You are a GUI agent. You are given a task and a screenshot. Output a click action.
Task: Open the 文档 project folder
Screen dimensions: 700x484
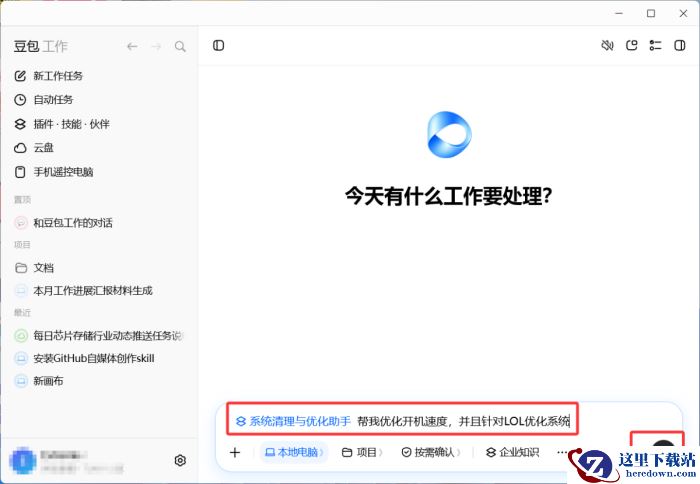pyautogui.click(x=34, y=268)
